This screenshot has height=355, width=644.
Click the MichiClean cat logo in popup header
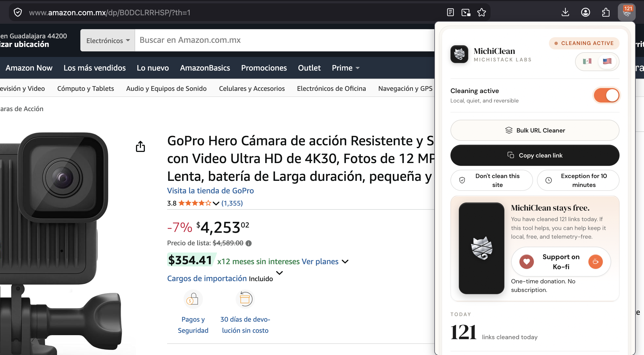459,54
